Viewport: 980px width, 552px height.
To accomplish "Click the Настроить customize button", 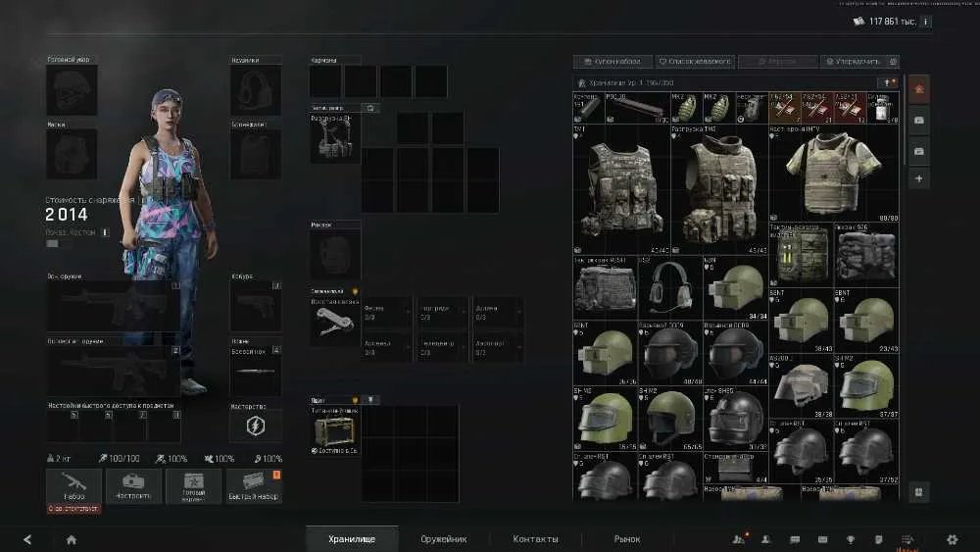I will coord(133,485).
